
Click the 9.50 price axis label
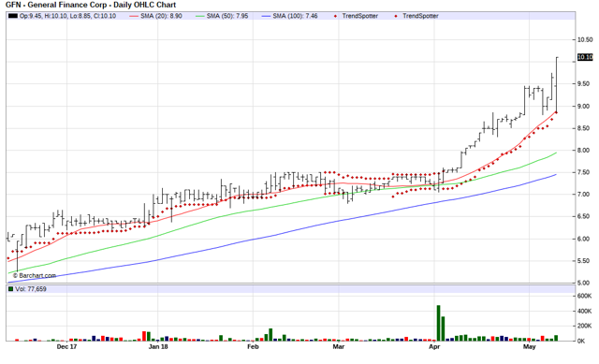click(x=585, y=83)
